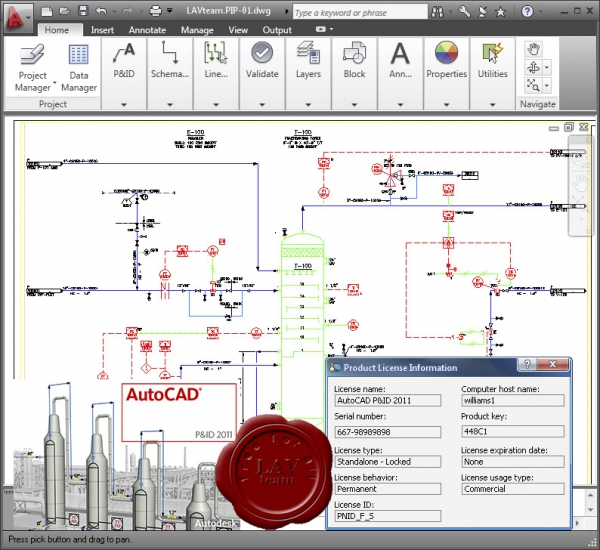Click the License name field showing AutoCAD P&ID 2011
Image resolution: width=600 pixels, height=550 pixels.
pyautogui.click(x=388, y=401)
